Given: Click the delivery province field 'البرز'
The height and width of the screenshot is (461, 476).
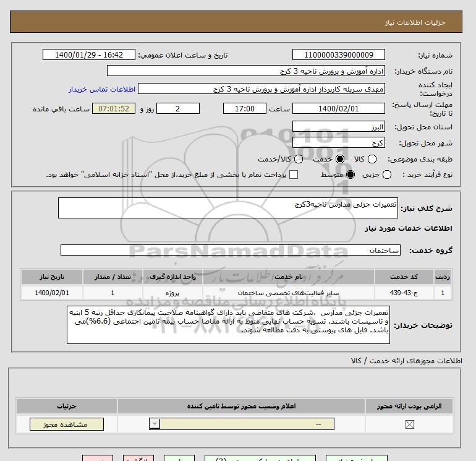Looking at the screenshot, I should [339, 126].
